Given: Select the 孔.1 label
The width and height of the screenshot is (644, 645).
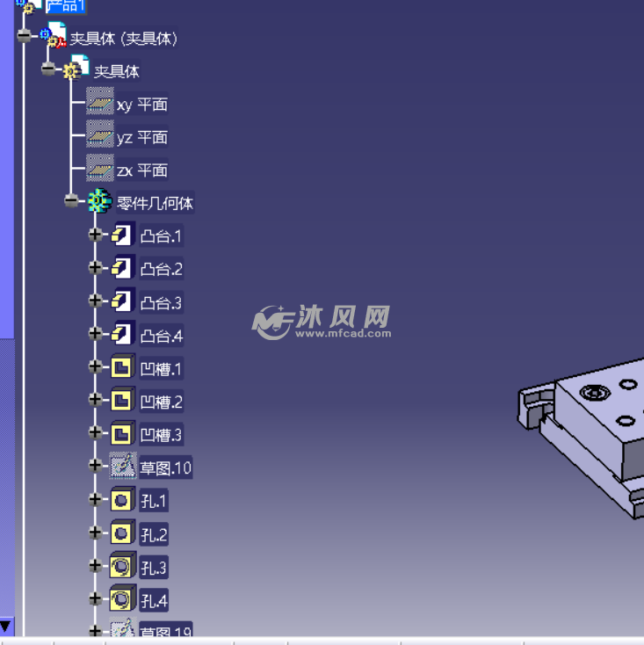Looking at the screenshot, I should coord(154,501).
